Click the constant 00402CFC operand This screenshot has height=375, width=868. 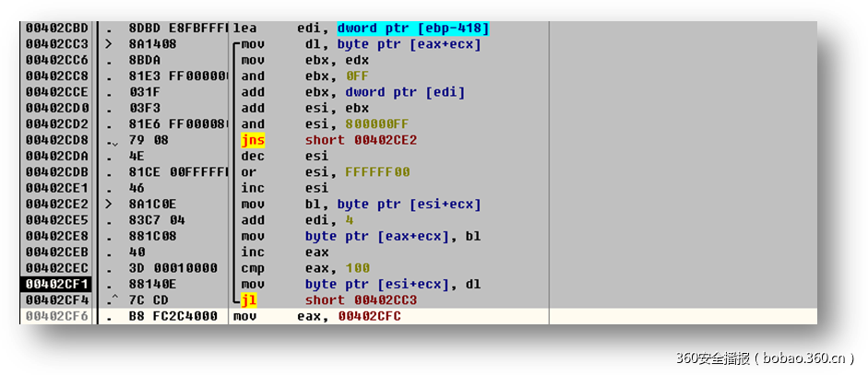[x=369, y=316]
